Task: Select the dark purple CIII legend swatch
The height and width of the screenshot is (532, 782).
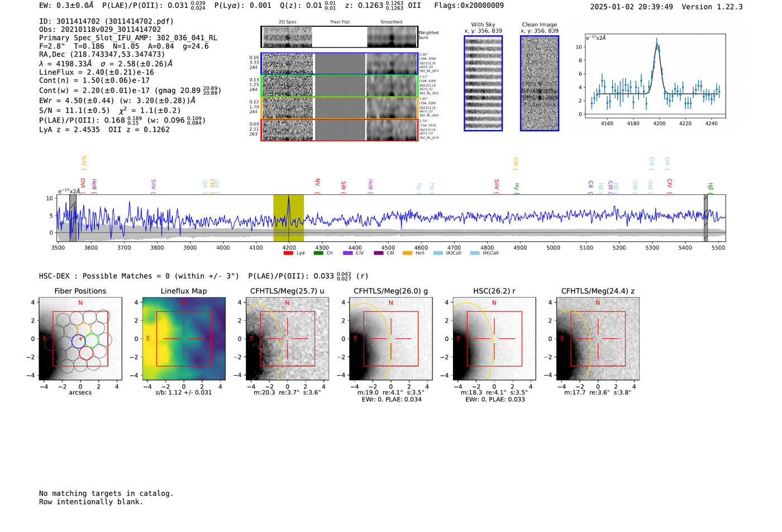Action: 379,253
